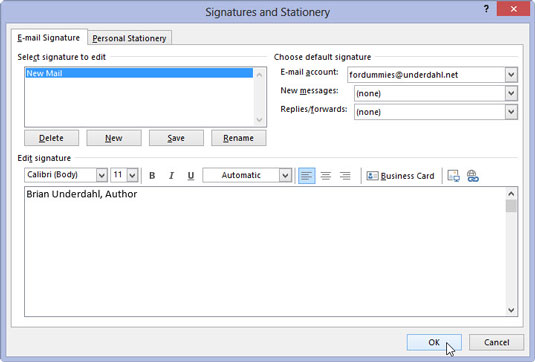Click the text Brian Underdahl, Author

tap(82, 194)
